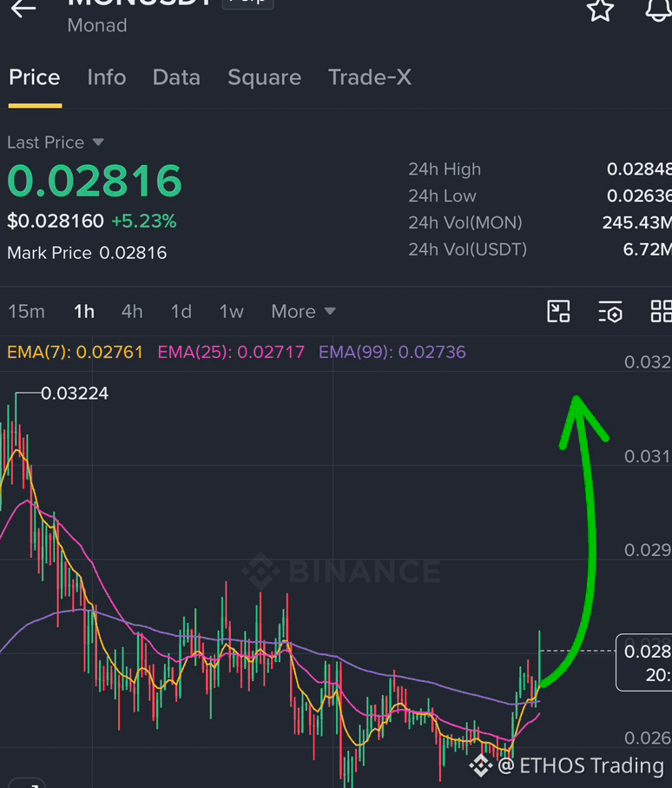Select the 4h timeframe

132,312
